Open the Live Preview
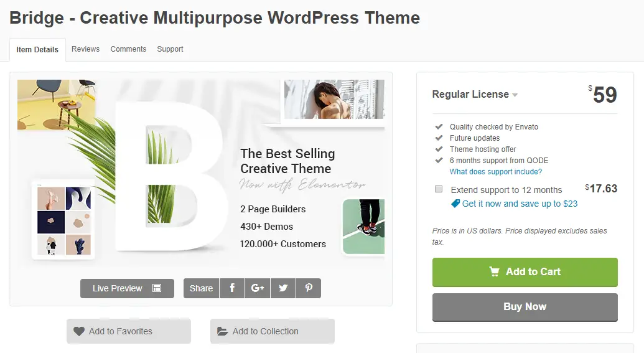The height and width of the screenshot is (353, 644). (127, 288)
